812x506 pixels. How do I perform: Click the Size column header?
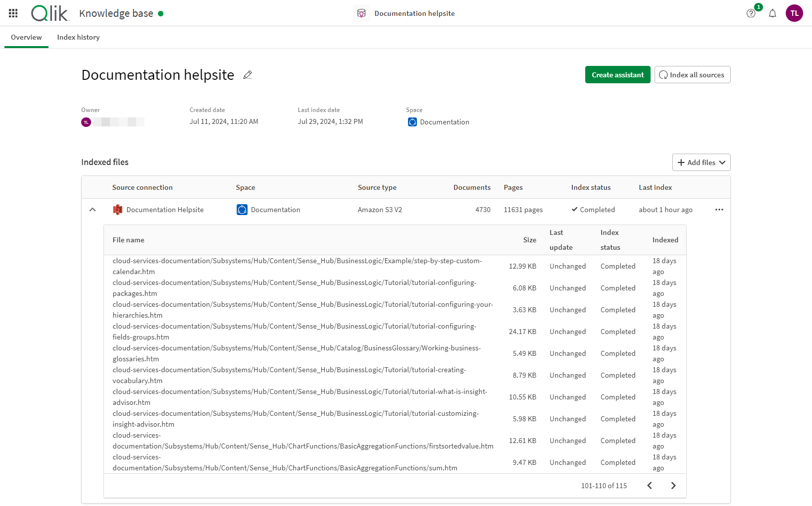[x=530, y=240]
